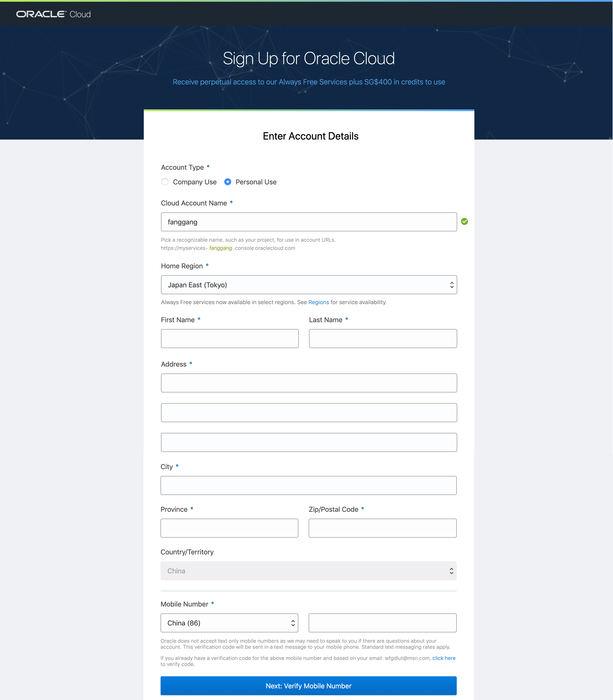
Task: Click the Oracle Cloud logo
Action: pyautogui.click(x=53, y=14)
